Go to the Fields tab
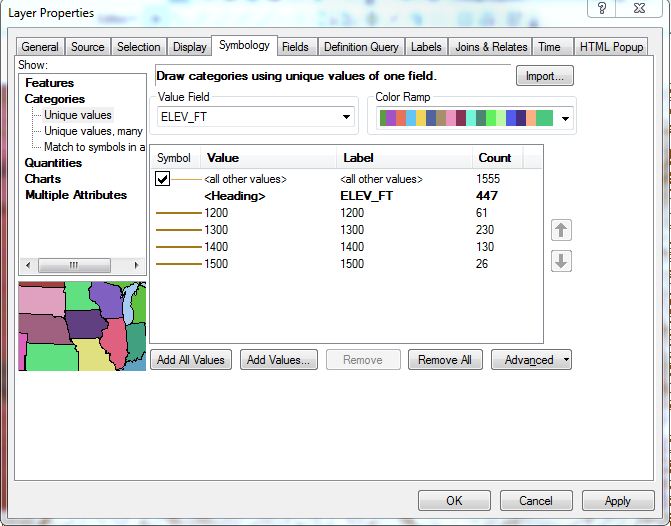 (295, 47)
